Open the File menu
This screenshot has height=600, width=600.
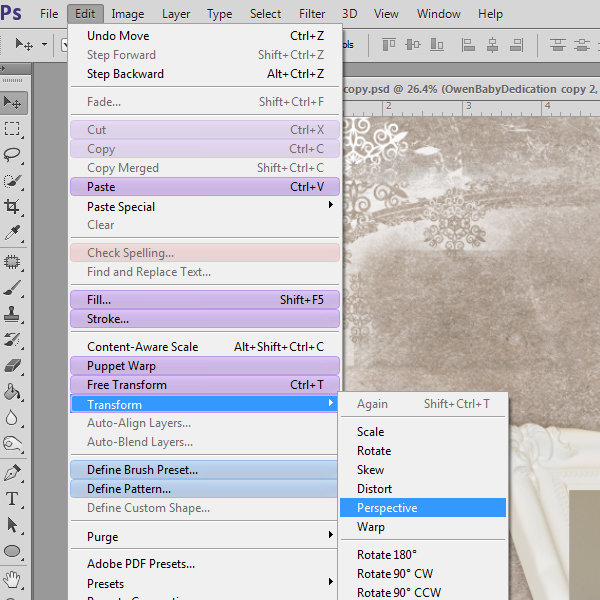(49, 14)
